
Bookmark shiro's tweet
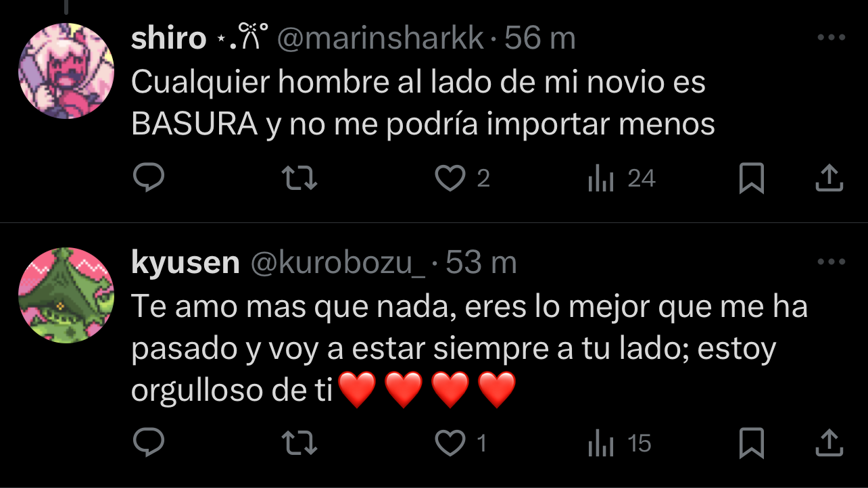coord(752,178)
